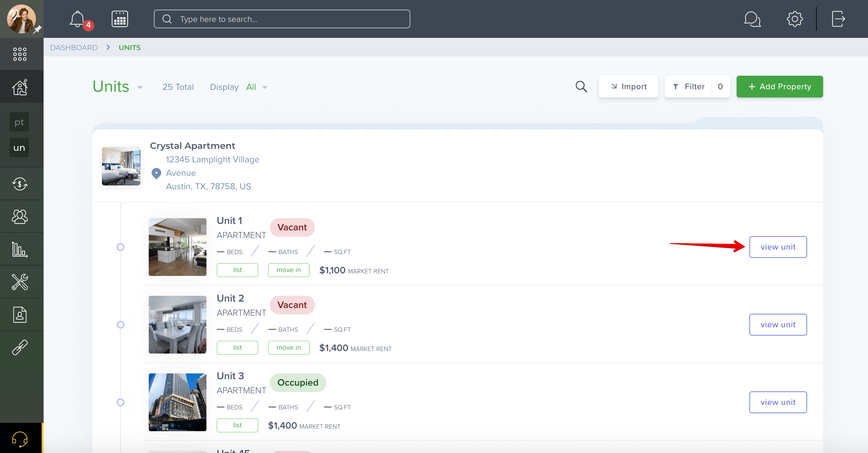Click the user profile avatar

(21, 19)
